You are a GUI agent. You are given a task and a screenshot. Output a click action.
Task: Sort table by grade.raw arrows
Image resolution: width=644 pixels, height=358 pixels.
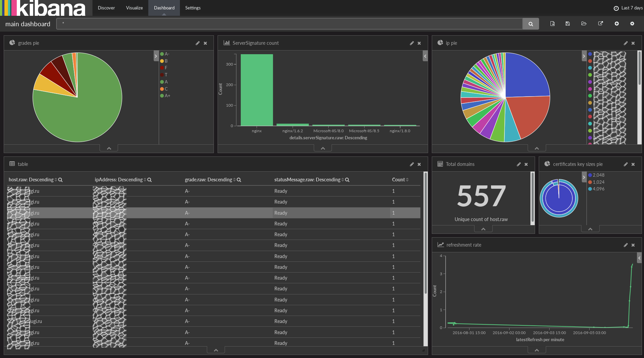point(234,180)
